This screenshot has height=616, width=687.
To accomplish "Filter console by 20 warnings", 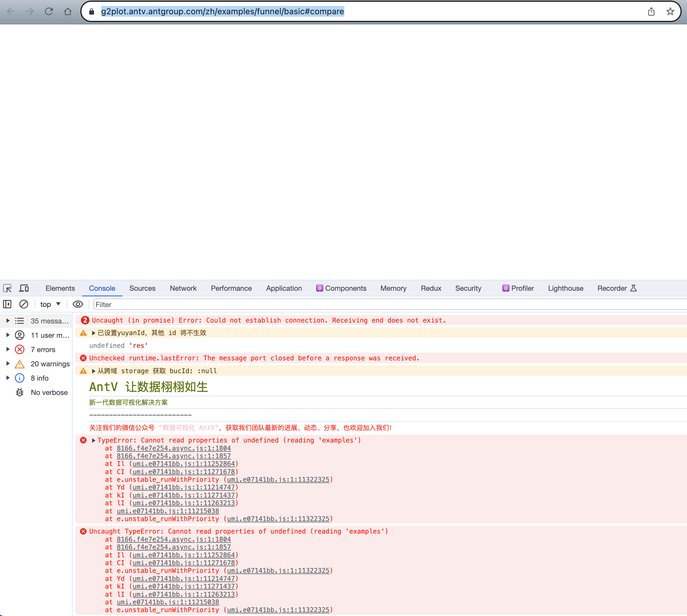I will coord(50,364).
